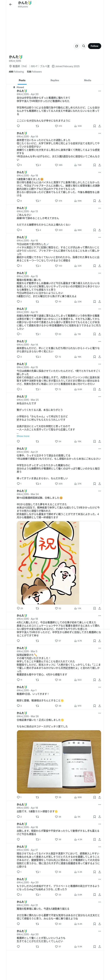Viewport: 110px width, 980px height.
Task: Click the Grok circular icon beside search
Action: (x=77, y=46)
